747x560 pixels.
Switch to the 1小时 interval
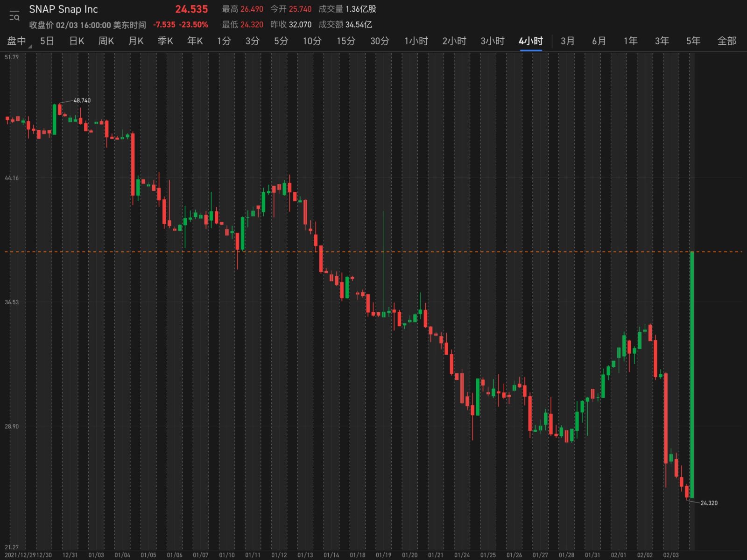[416, 41]
